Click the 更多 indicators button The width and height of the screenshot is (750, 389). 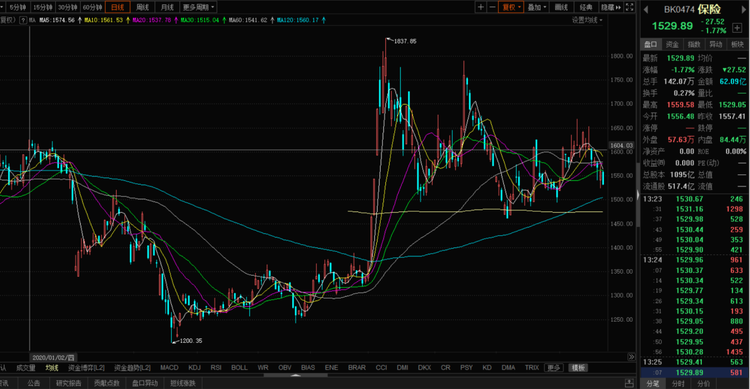[x=553, y=367]
